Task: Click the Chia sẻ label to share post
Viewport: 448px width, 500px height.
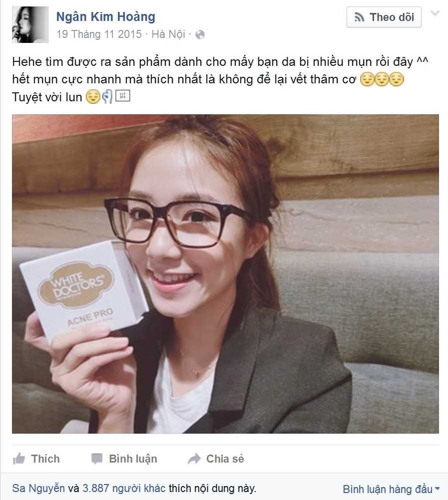Action: click(x=225, y=459)
